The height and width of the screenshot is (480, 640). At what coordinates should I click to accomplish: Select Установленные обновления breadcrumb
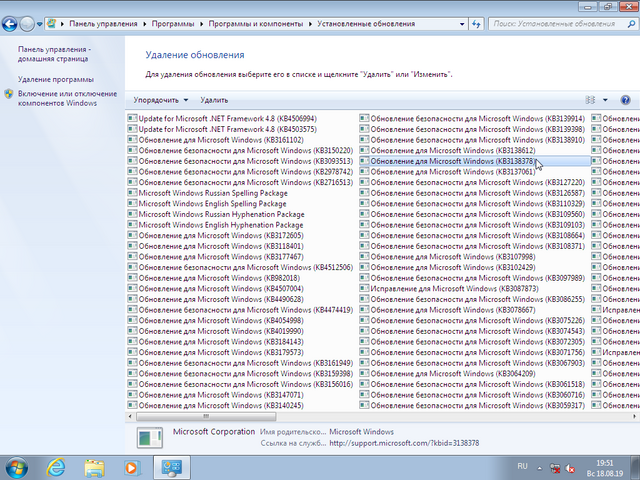tap(366, 24)
